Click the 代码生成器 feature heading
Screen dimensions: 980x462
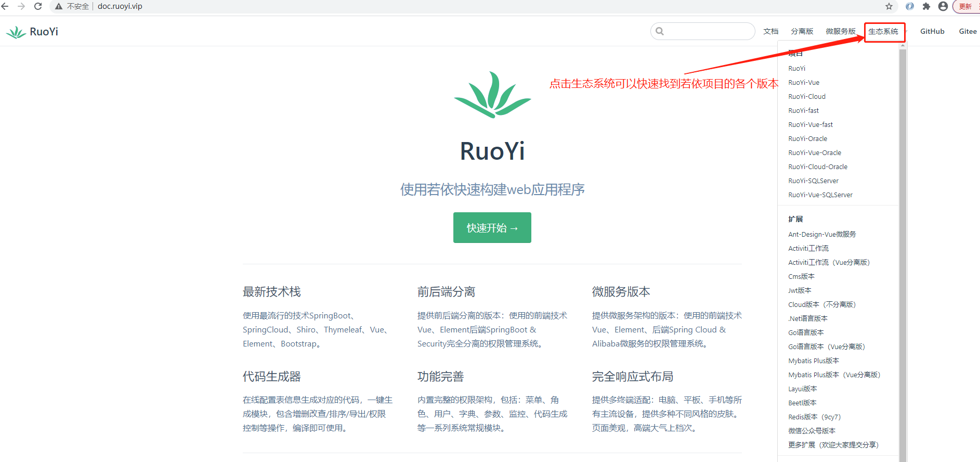(x=272, y=377)
